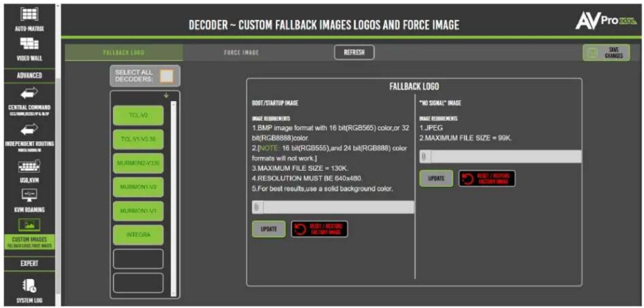Expand the Advanced sidebar section
644x308 pixels.
(30, 76)
